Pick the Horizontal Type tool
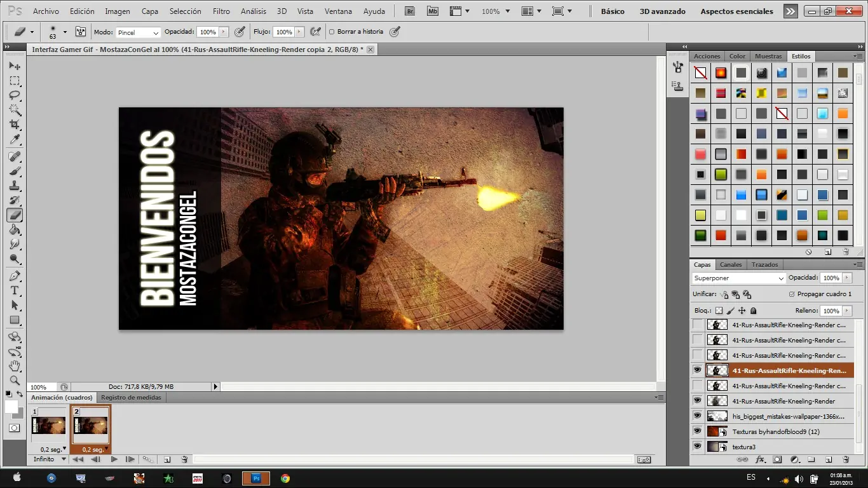 point(15,290)
